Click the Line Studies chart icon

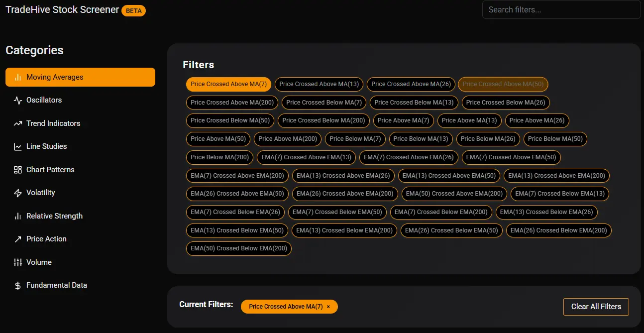[18, 146]
